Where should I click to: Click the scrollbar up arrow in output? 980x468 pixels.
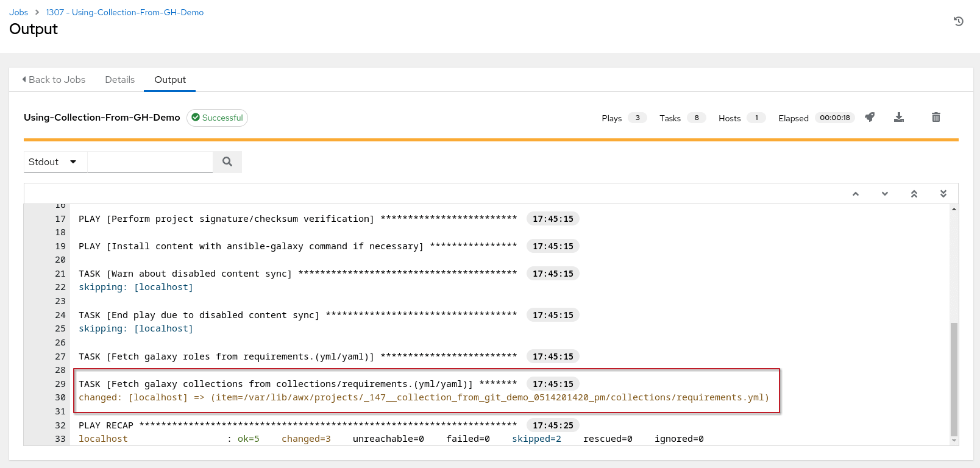point(954,209)
